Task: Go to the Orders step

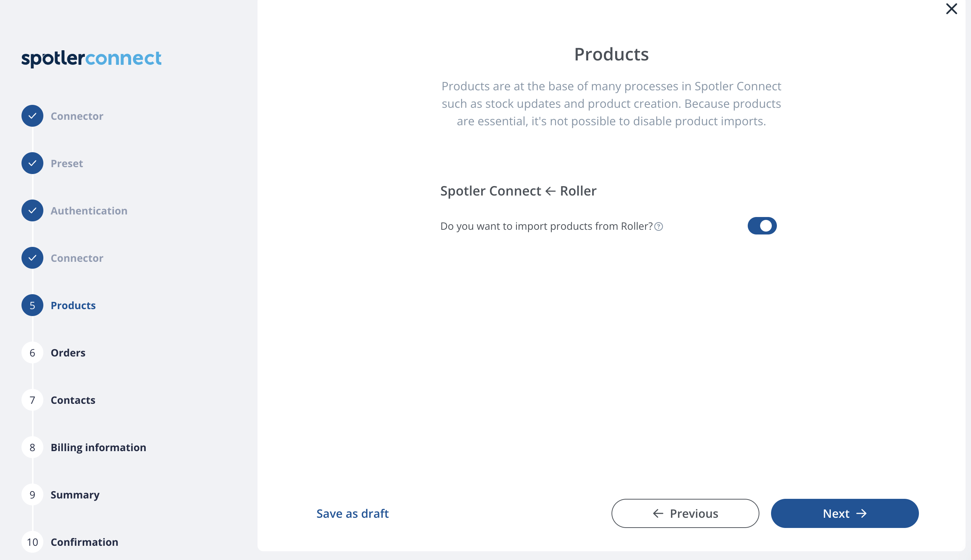Action: point(68,353)
